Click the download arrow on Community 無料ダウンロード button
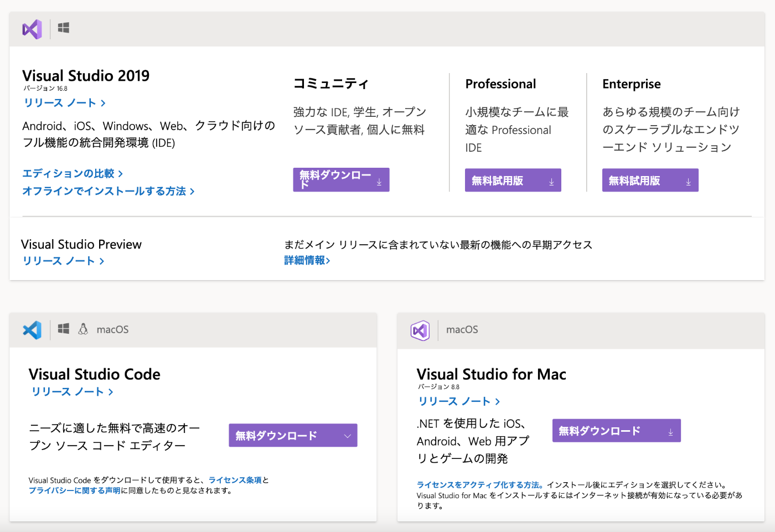Screen dimensions: 775x532 [x=379, y=182]
